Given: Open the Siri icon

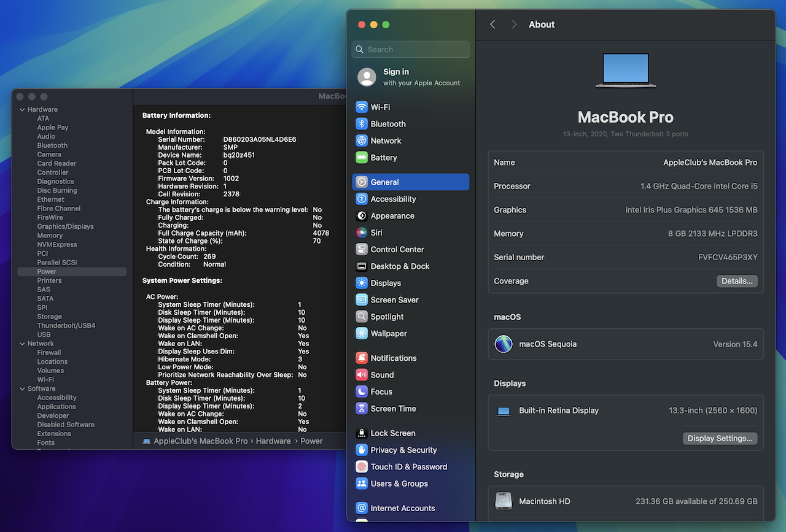Looking at the screenshot, I should click(x=362, y=233).
